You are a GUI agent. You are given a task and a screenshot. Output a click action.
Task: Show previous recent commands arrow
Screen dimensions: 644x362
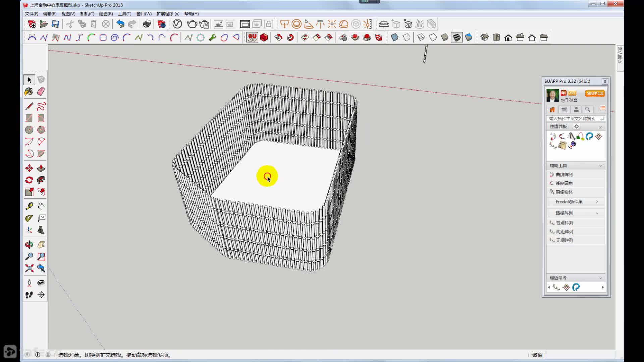pyautogui.click(x=549, y=287)
